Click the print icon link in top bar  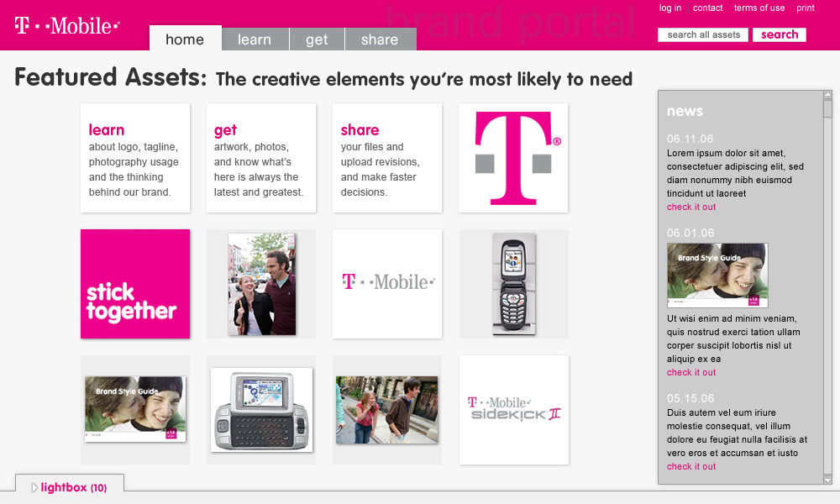click(806, 8)
